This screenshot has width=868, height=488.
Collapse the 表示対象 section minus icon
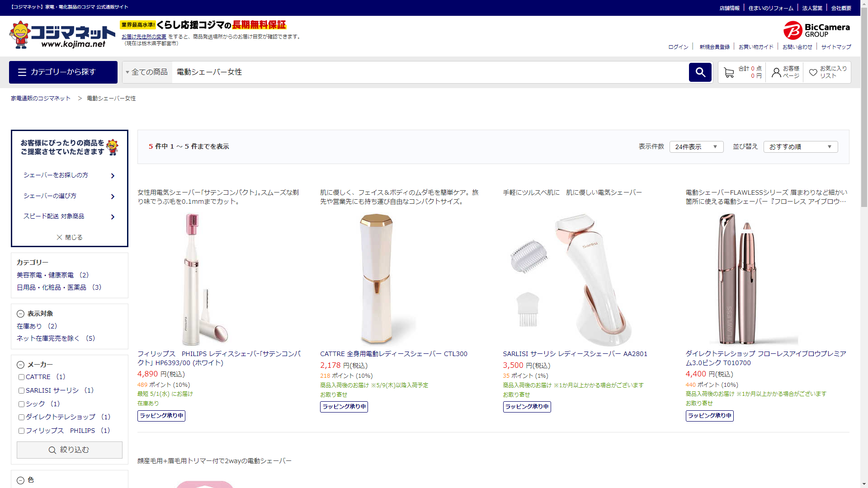coord(20,314)
